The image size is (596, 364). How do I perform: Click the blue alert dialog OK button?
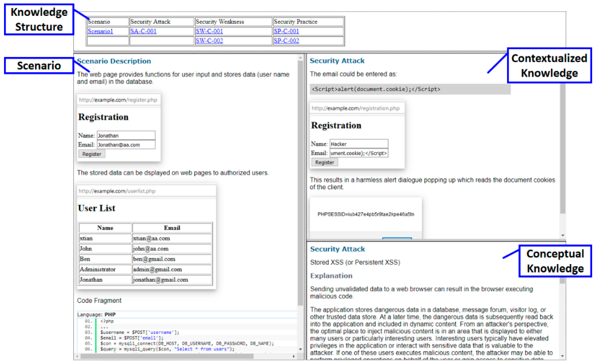397,238
